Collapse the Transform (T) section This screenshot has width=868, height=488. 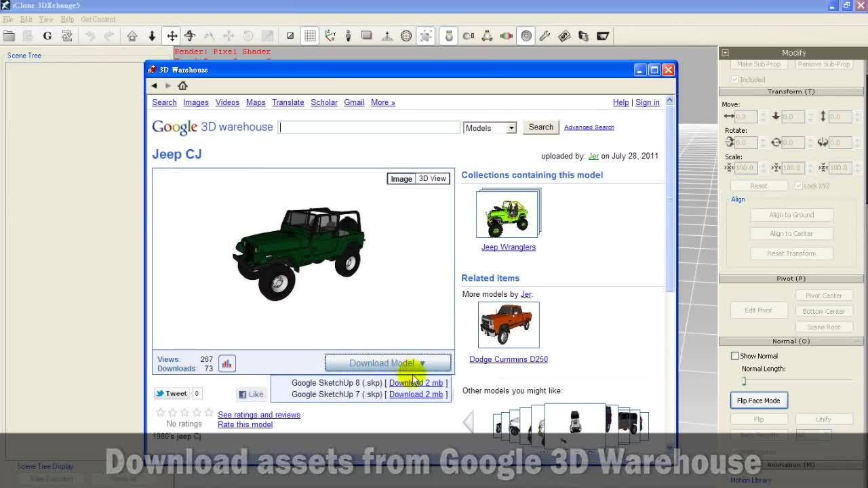tap(791, 91)
